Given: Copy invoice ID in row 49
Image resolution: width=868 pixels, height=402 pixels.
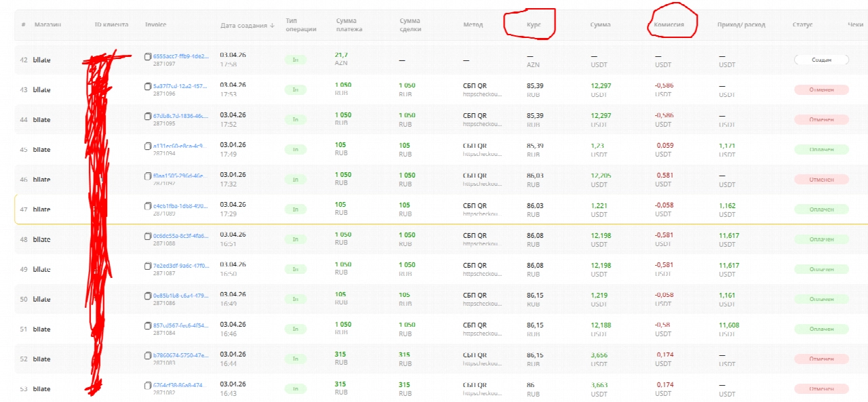Looking at the screenshot, I should [x=148, y=265].
